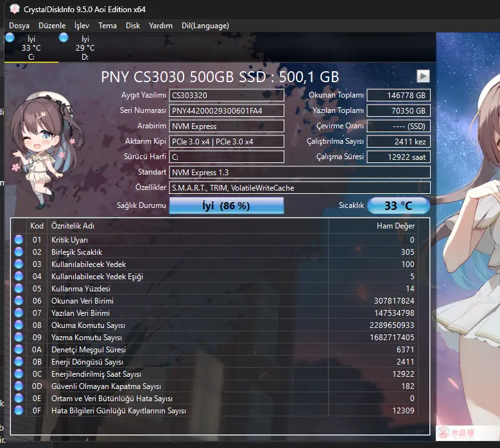Click the status orb for Yazılan Veri Birimi
500x448 pixels.
pos(19,313)
